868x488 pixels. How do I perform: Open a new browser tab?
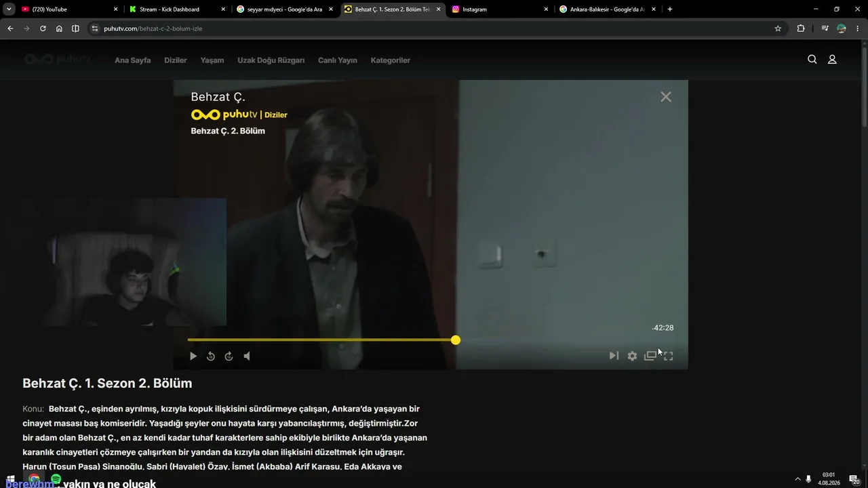point(670,9)
